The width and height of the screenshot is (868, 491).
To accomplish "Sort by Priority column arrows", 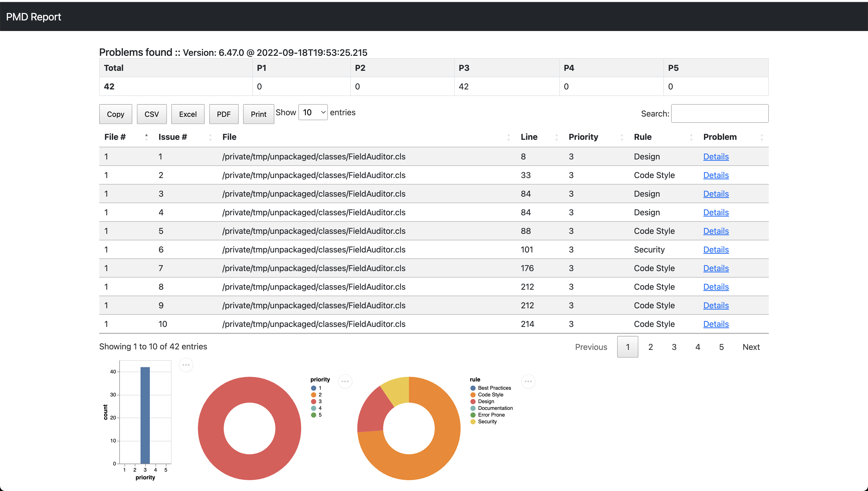I will pos(622,137).
